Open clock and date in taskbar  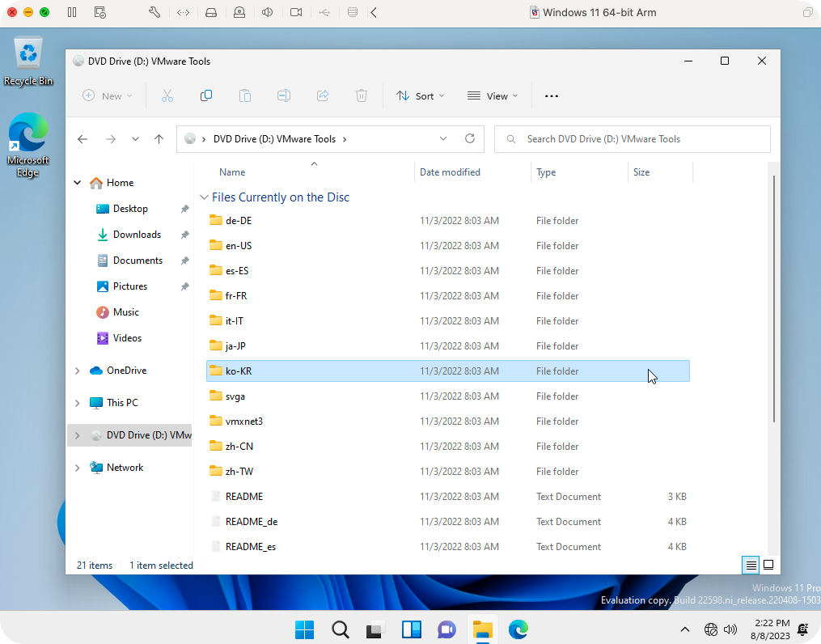(x=770, y=629)
